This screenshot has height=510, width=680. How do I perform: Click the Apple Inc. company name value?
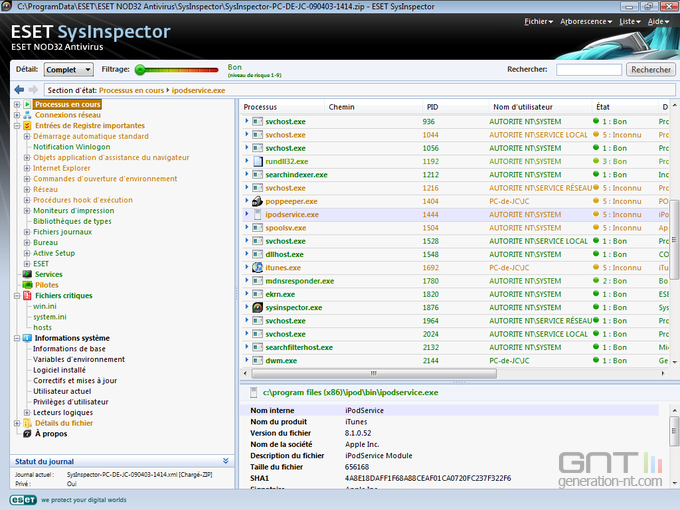pyautogui.click(x=362, y=444)
